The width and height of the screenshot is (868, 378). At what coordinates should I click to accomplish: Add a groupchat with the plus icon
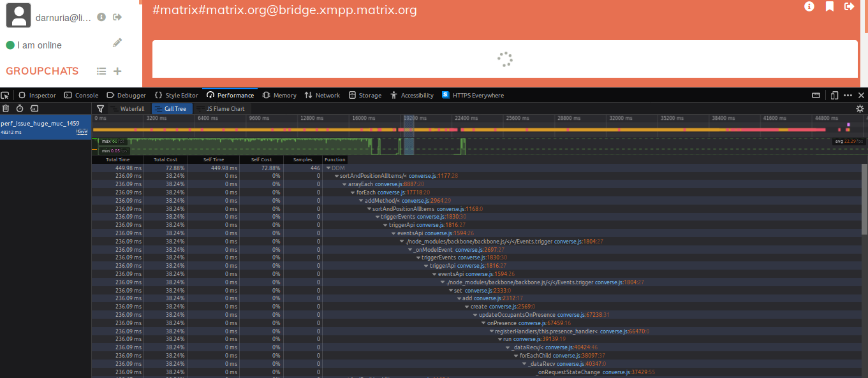117,71
